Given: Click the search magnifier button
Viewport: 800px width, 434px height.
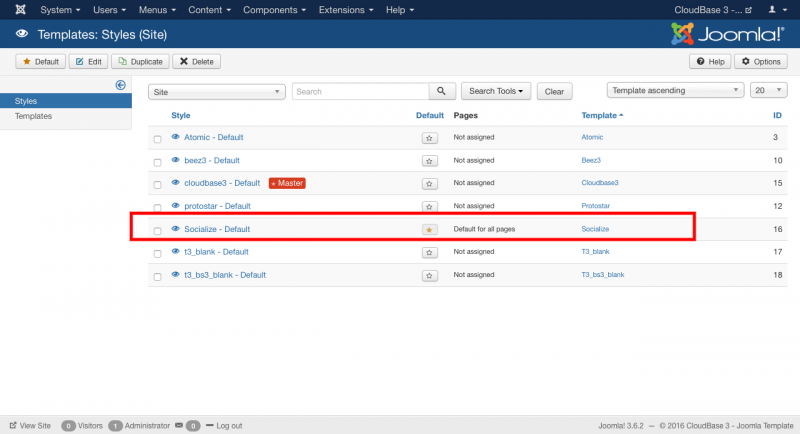Looking at the screenshot, I should (441, 91).
